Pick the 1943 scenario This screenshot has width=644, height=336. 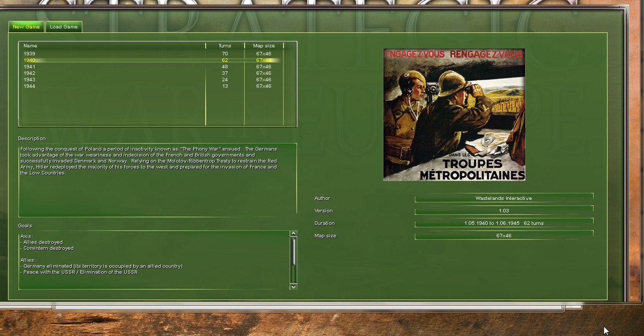click(x=151, y=79)
